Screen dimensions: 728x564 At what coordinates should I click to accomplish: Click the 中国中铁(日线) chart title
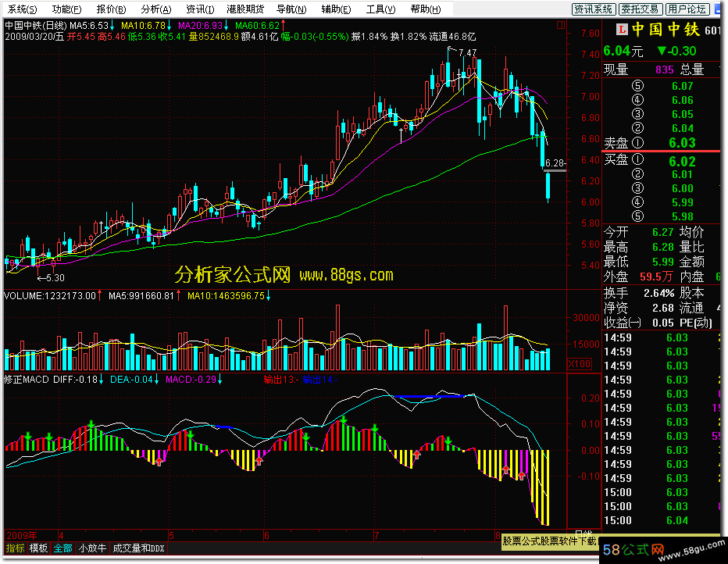click(x=36, y=26)
